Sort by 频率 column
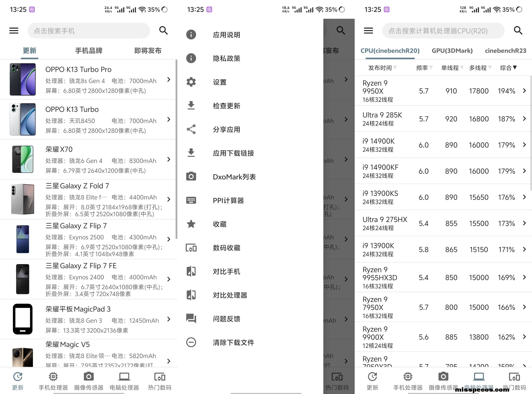The image size is (532, 394). click(424, 68)
